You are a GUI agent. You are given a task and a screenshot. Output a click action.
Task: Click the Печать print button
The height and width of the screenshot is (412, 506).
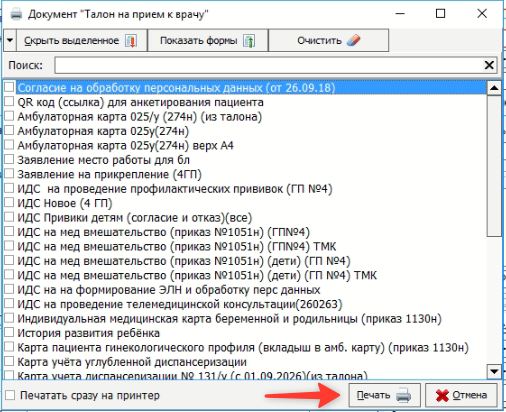pyautogui.click(x=385, y=395)
